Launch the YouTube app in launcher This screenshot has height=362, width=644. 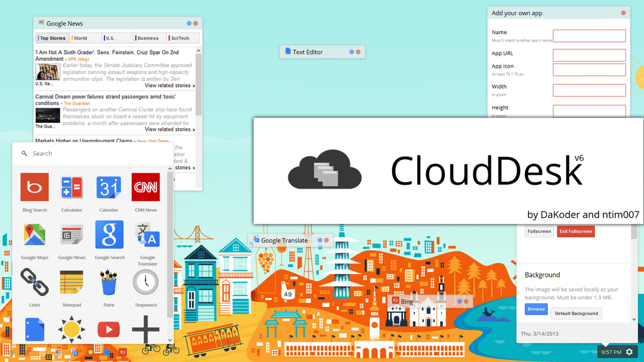(109, 329)
